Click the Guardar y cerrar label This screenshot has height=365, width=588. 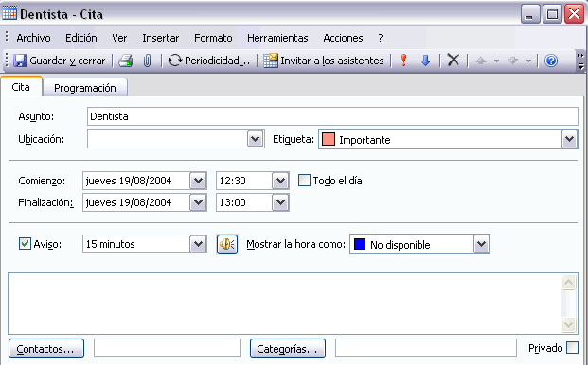67,61
